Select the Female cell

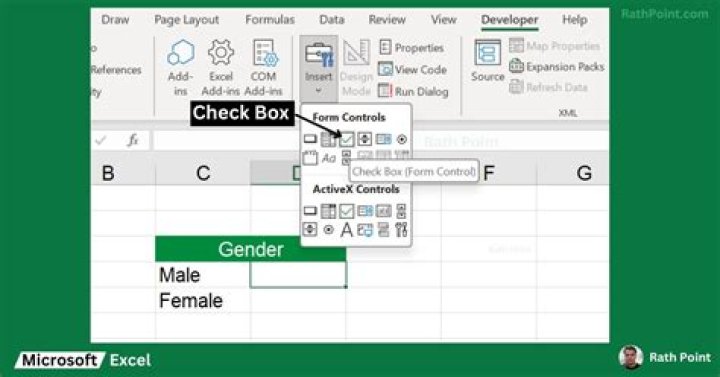[x=203, y=301]
